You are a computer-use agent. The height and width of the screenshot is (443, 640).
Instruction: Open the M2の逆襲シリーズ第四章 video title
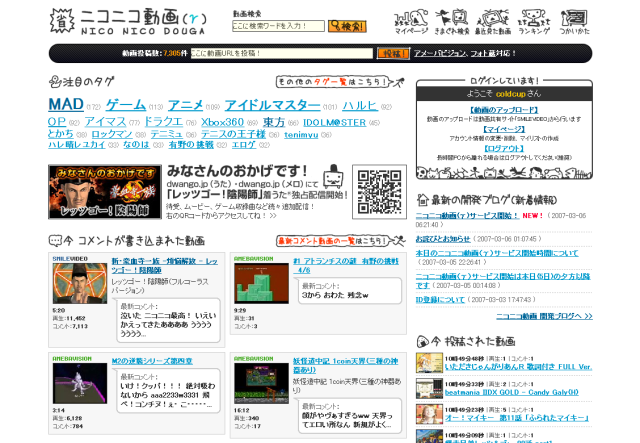coord(152,361)
